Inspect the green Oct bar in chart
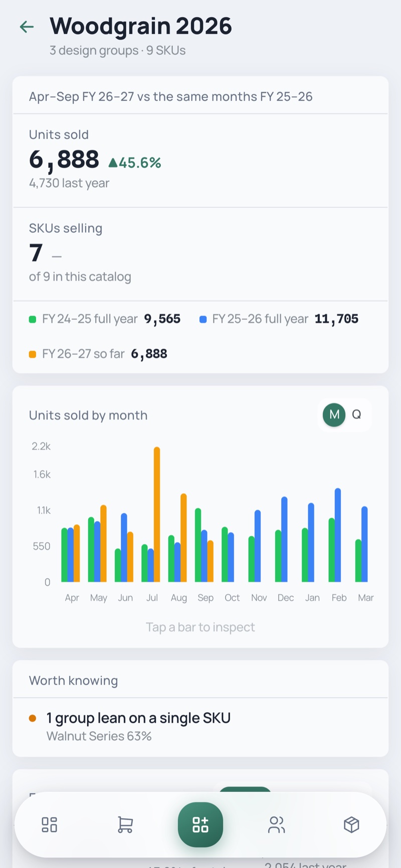Image resolution: width=401 pixels, height=868 pixels. tap(225, 555)
